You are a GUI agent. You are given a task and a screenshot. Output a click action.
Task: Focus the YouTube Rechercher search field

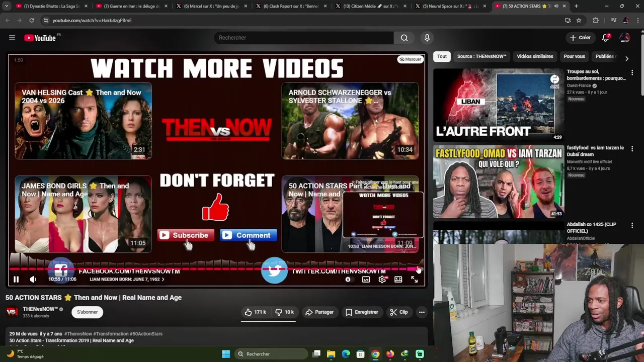pyautogui.click(x=304, y=38)
